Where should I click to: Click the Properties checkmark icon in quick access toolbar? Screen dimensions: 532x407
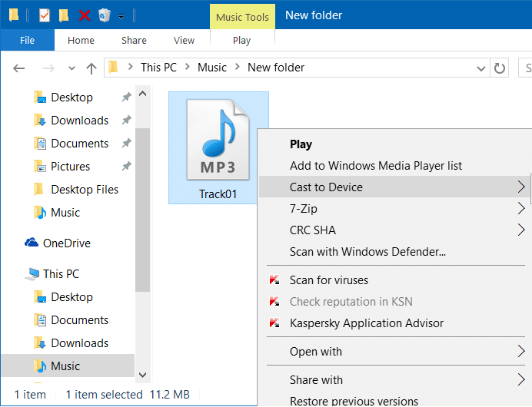point(45,15)
